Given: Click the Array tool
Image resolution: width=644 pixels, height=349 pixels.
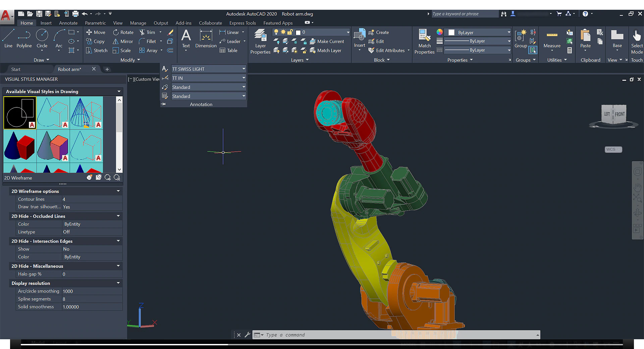Looking at the screenshot, I should 148,50.
